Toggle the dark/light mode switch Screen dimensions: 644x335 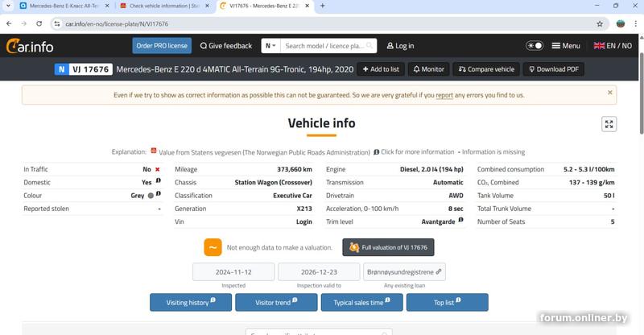point(535,46)
